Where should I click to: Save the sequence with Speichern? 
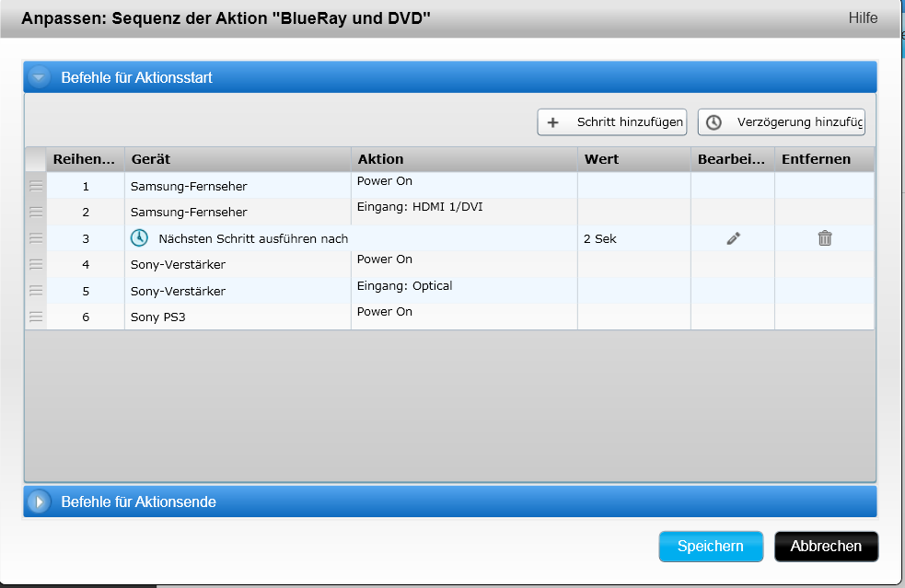(x=710, y=547)
